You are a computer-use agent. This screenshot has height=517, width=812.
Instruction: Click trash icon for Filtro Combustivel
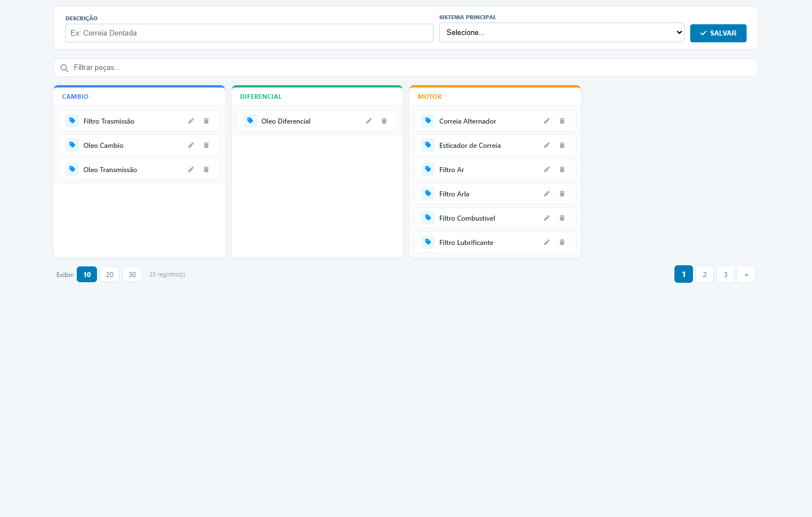(562, 218)
